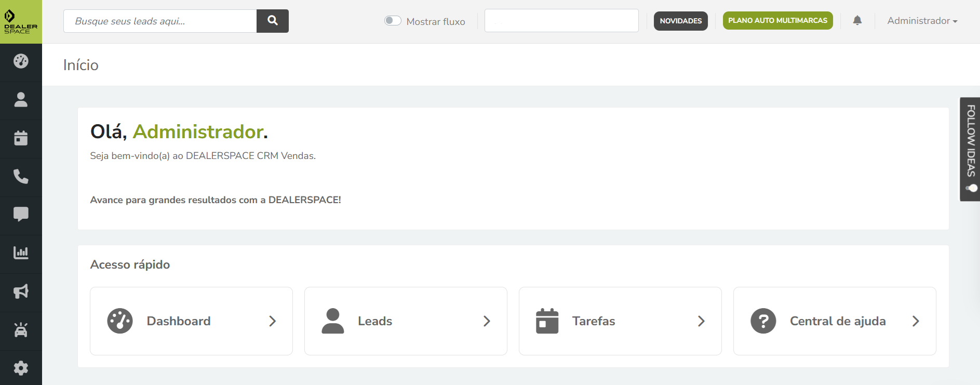Open the Dashboard quick access link
Image resolution: width=980 pixels, height=385 pixels.
[191, 321]
